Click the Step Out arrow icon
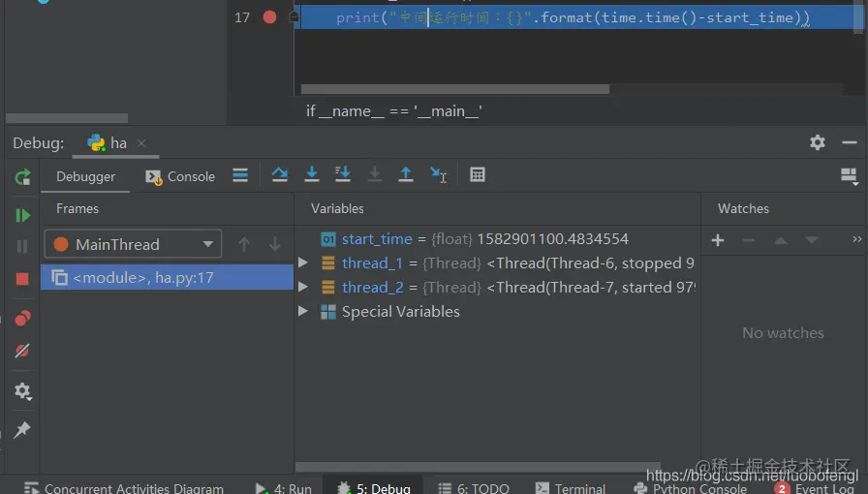 (x=406, y=175)
